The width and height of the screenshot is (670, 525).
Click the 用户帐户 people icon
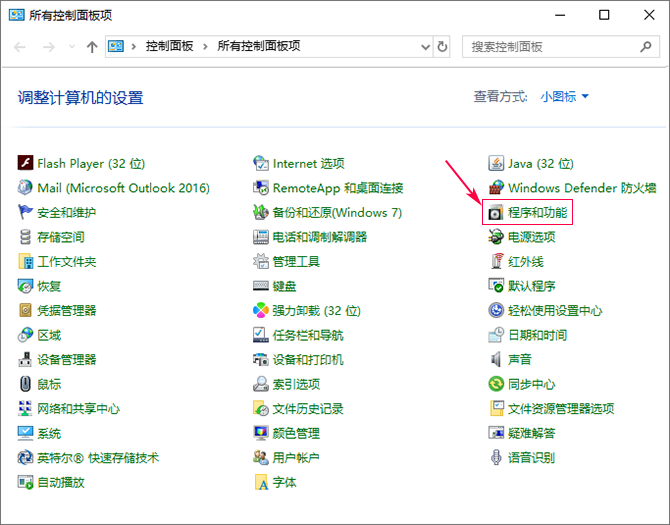coord(261,458)
